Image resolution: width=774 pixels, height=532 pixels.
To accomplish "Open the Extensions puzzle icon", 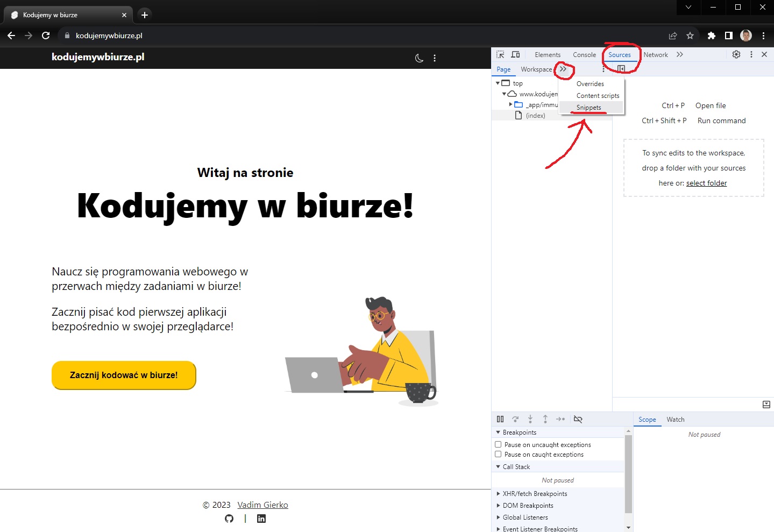I will click(x=712, y=36).
